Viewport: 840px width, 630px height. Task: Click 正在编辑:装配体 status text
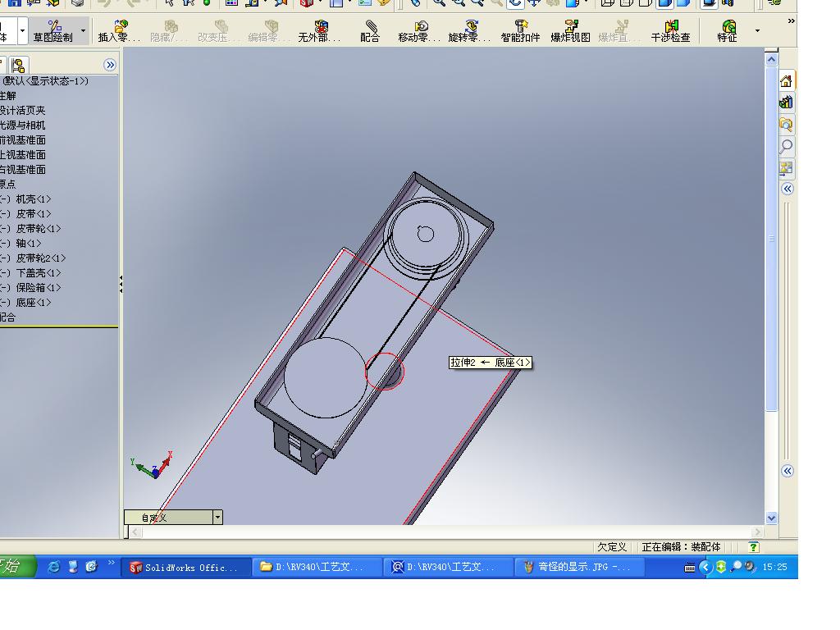click(681, 547)
